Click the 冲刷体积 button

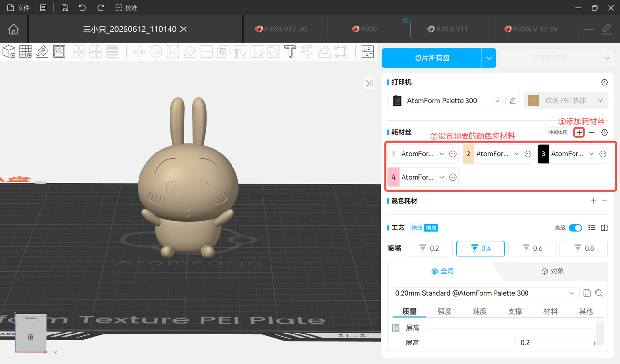tap(558, 132)
